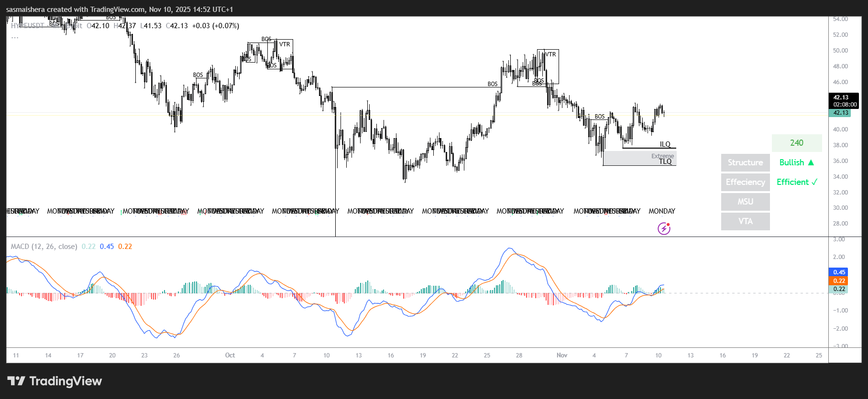Click the 'C42.13' close price value
Screen dimensions: 868x399
click(177, 26)
